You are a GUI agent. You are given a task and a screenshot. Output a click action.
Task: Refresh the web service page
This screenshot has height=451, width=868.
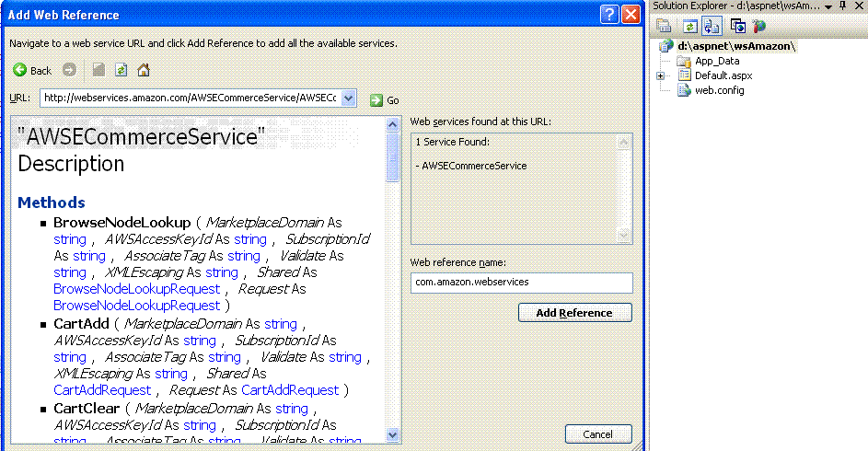(121, 70)
